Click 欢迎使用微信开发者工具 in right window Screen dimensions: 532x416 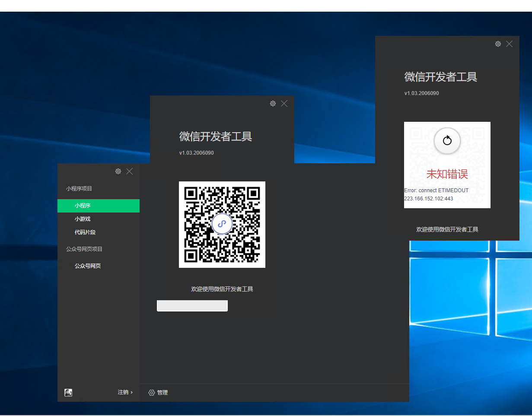pyautogui.click(x=447, y=229)
